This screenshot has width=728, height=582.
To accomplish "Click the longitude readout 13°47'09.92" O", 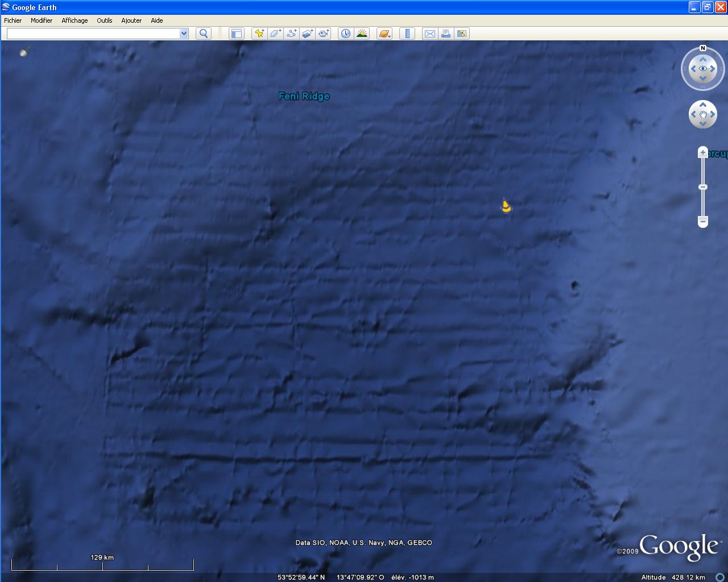I will click(361, 577).
